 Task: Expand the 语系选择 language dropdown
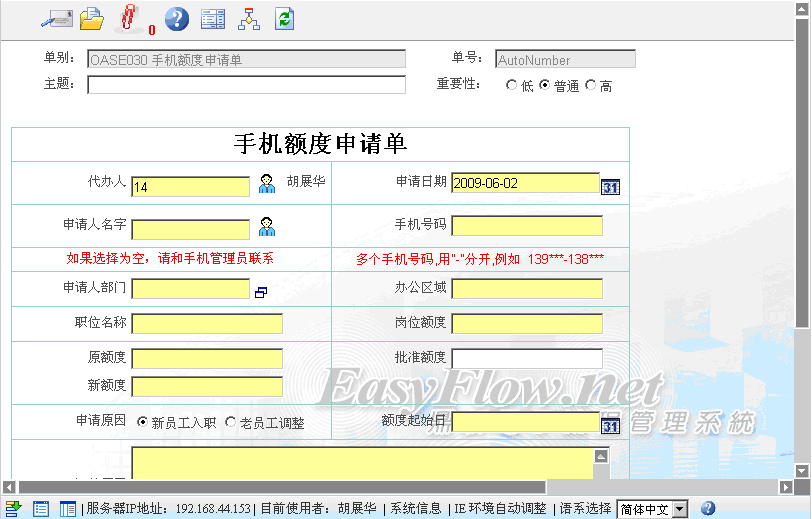pyautogui.click(x=680, y=509)
